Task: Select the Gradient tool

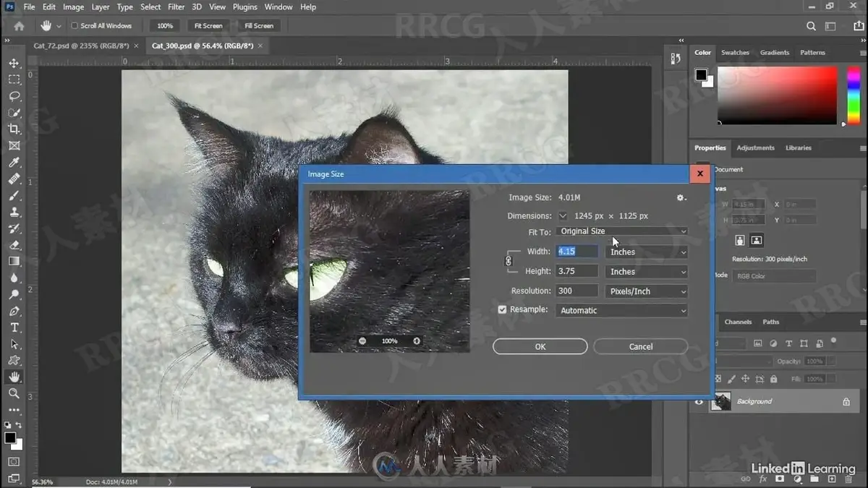Action: pyautogui.click(x=14, y=261)
